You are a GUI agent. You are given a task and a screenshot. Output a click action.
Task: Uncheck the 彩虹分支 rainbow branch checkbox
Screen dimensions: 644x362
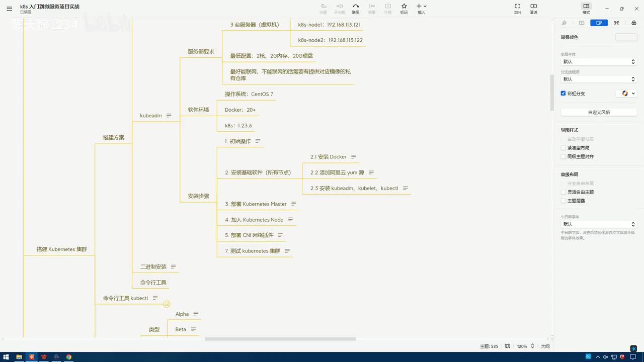click(x=563, y=94)
